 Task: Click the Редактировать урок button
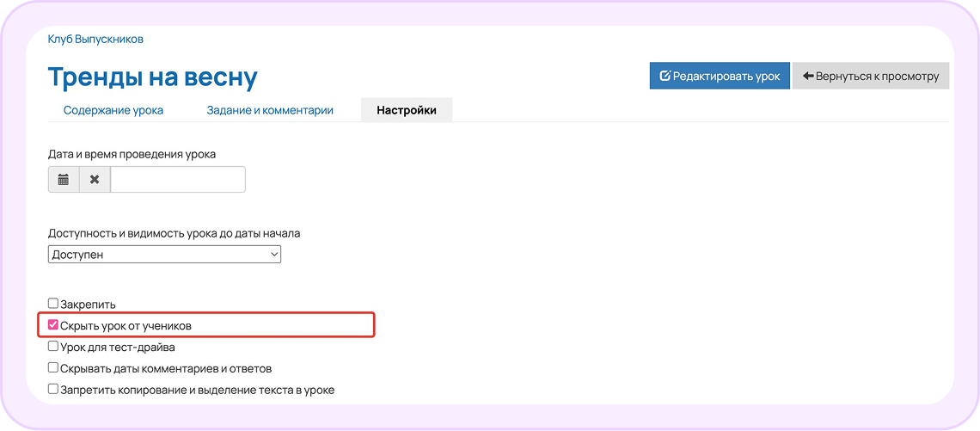click(x=720, y=77)
